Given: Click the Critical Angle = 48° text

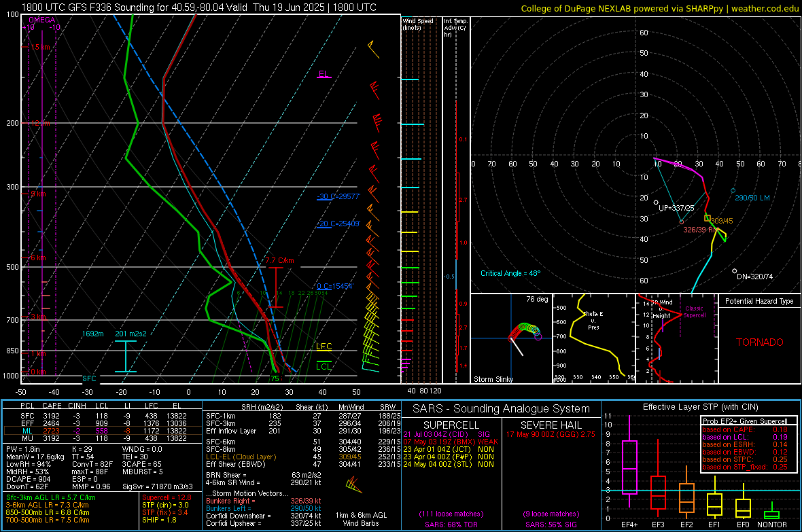Looking at the screenshot, I should (x=510, y=273).
